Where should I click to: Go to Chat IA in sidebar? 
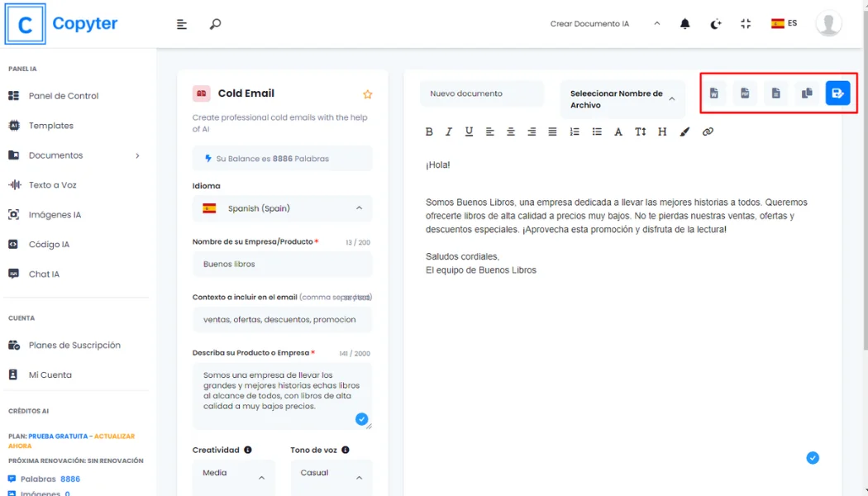(44, 274)
